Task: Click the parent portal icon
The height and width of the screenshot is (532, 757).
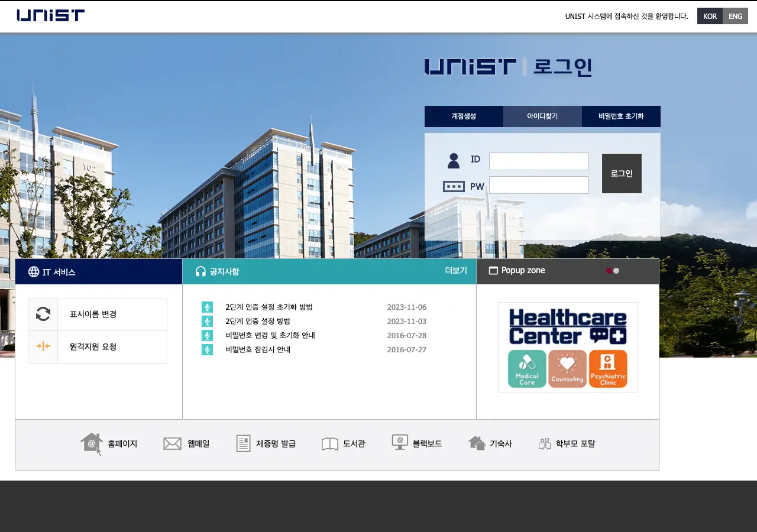Action: pyautogui.click(x=545, y=443)
